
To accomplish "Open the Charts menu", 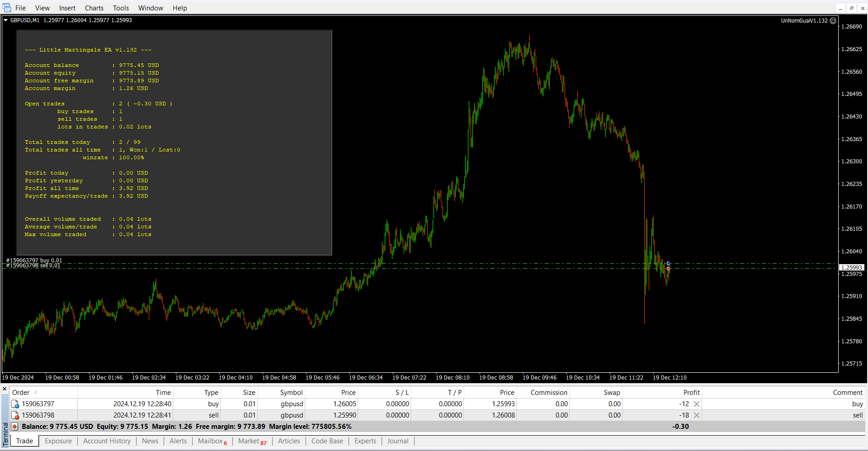I will [94, 8].
